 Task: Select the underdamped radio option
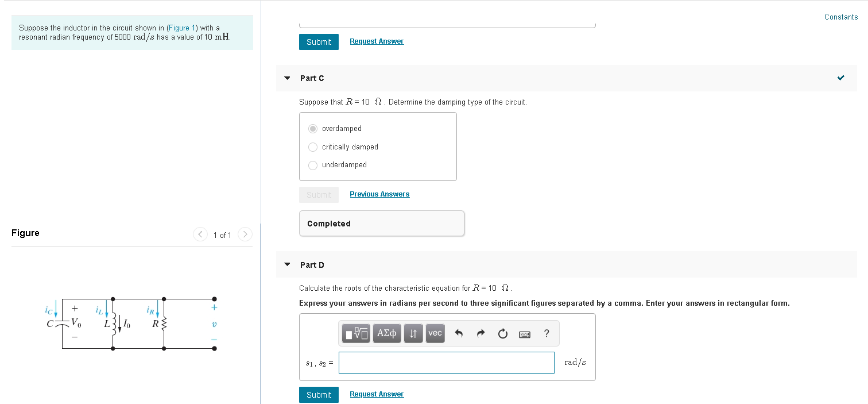point(313,165)
